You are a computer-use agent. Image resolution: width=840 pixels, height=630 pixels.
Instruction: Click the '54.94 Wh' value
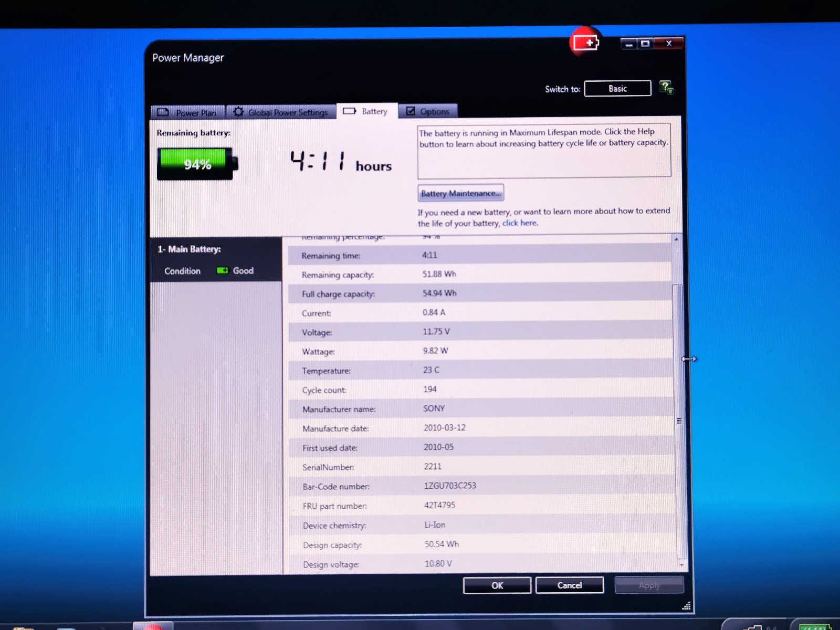439,293
